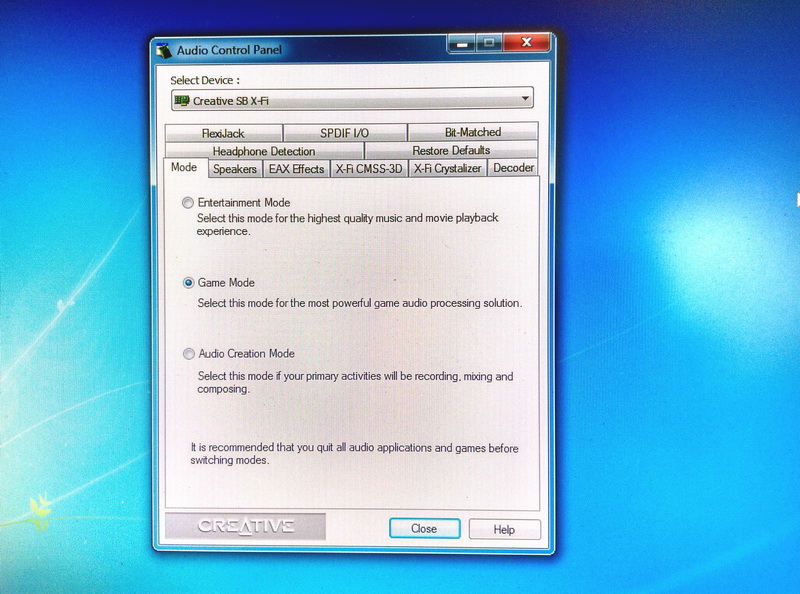Minimize the Audio Control Panel window
The height and width of the screenshot is (594, 800).
[x=462, y=43]
